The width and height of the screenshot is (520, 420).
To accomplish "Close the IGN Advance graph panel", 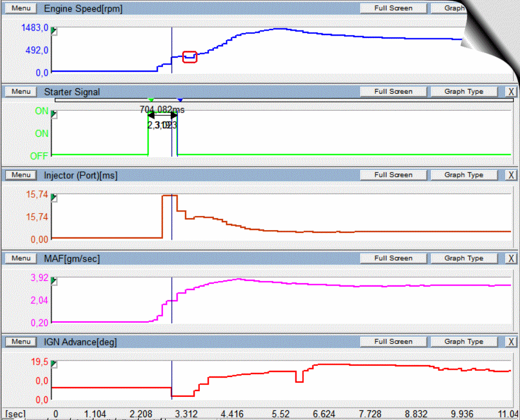I will pos(511,342).
